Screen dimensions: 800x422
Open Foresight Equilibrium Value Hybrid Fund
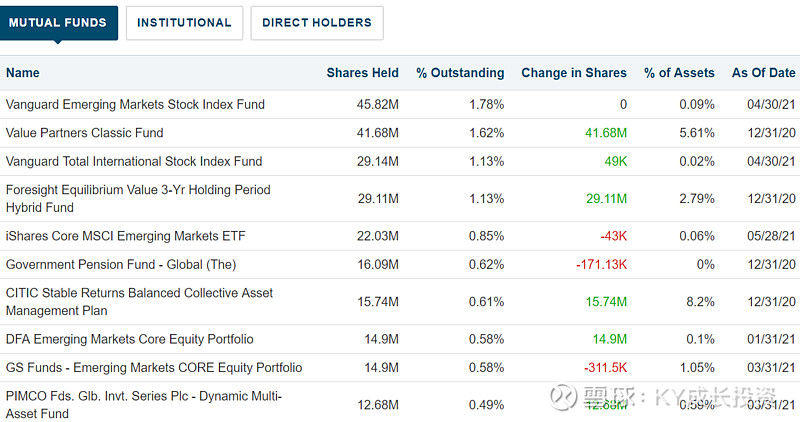[x=138, y=198]
